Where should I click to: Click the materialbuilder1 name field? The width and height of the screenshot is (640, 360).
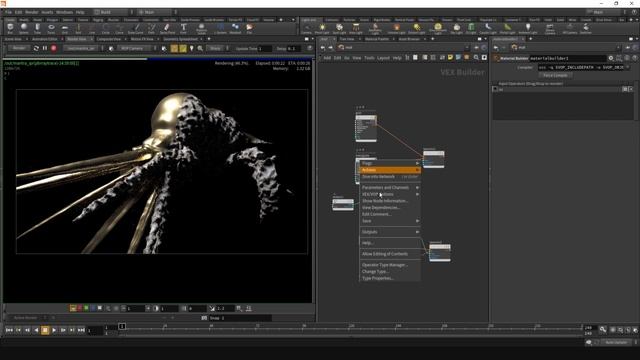tap(567, 58)
